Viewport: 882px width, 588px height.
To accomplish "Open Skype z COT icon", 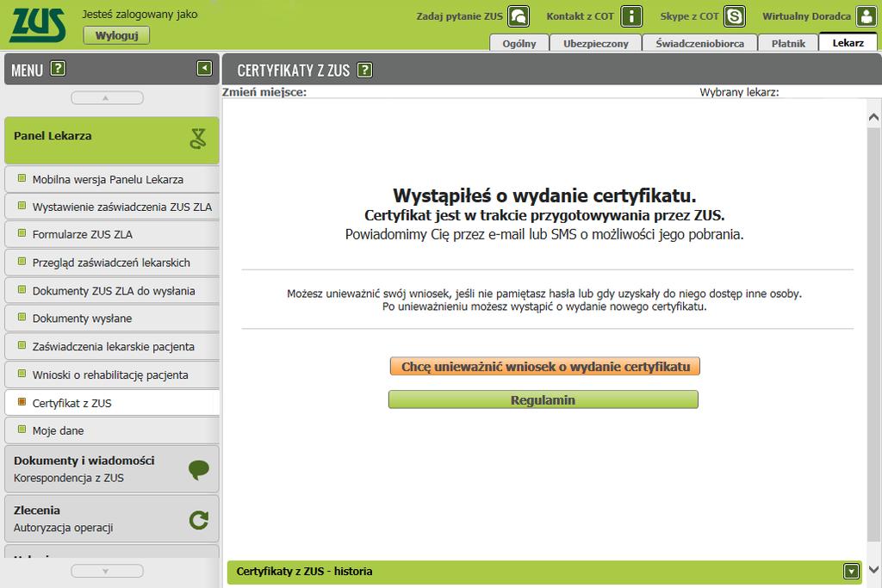I will click(735, 16).
